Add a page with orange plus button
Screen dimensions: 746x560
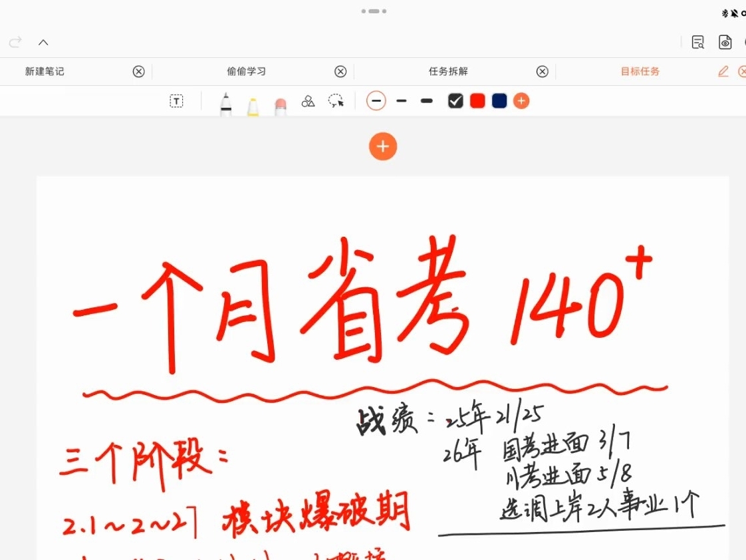point(383,146)
